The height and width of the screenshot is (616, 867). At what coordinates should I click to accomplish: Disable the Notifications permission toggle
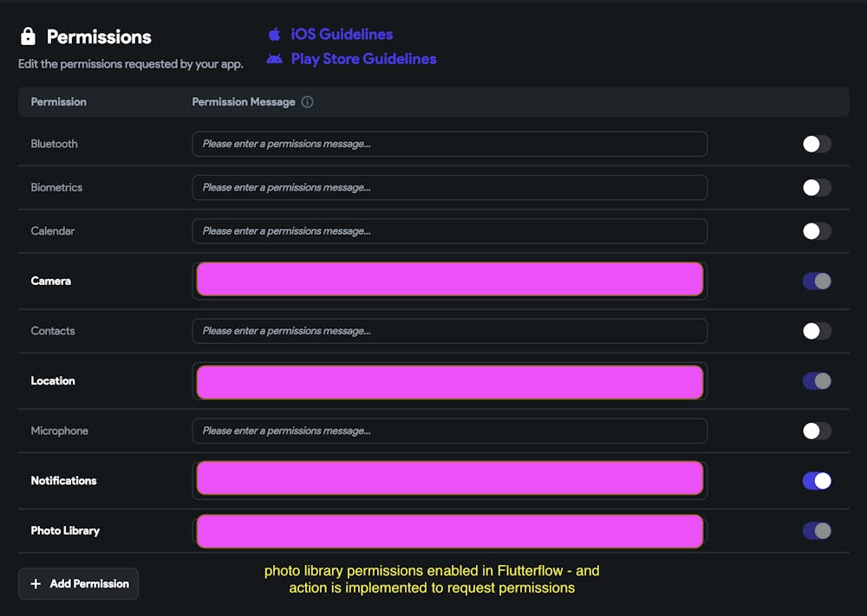pyautogui.click(x=816, y=481)
